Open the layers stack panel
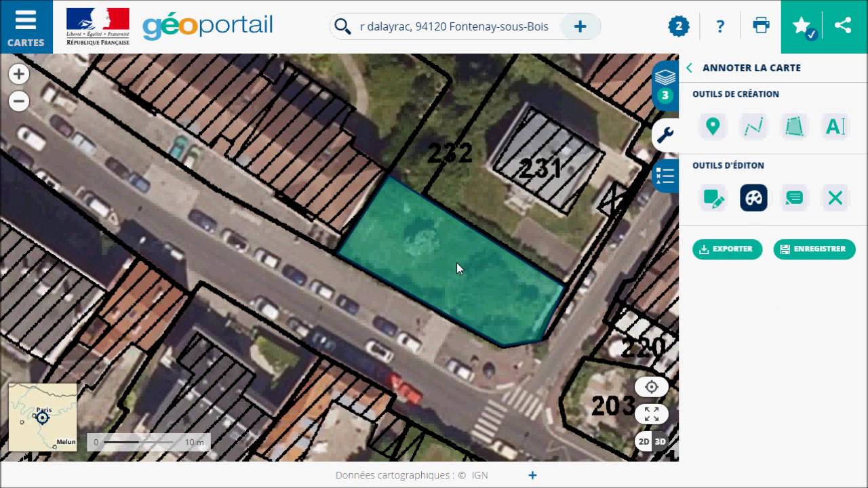868x488 pixels. point(665,85)
